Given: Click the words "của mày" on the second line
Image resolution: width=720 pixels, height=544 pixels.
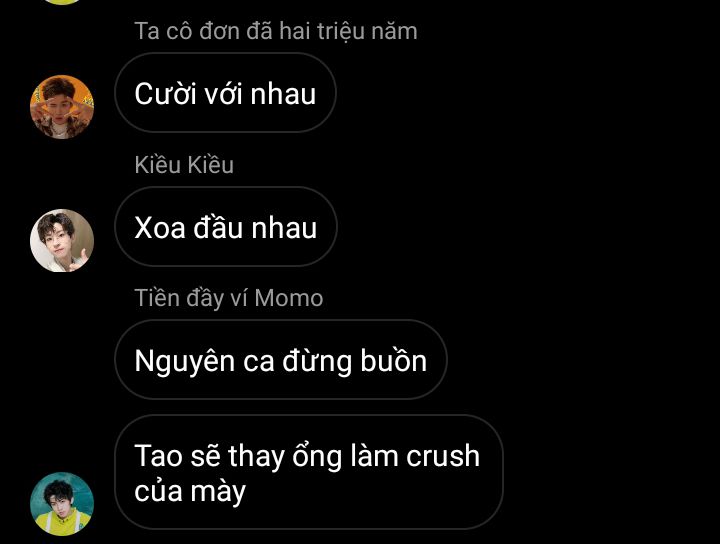Looking at the screenshot, I should click(190, 491).
